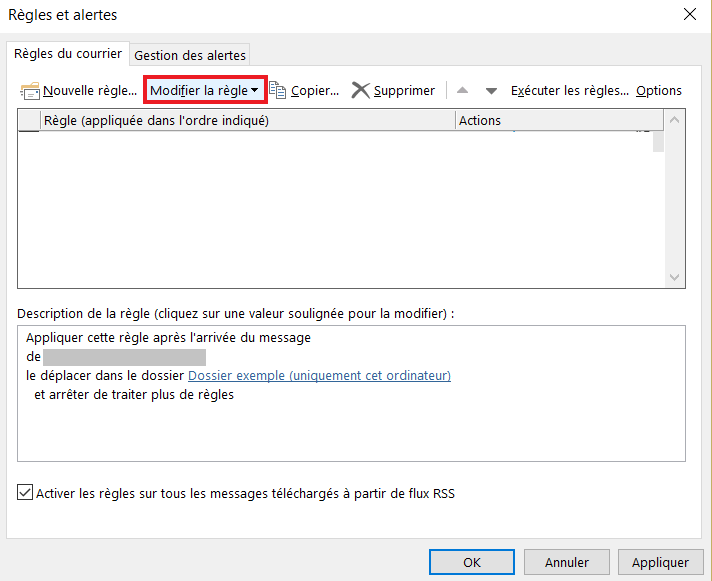Click the Supprimer X icon
This screenshot has height=581, width=712.
361,90
